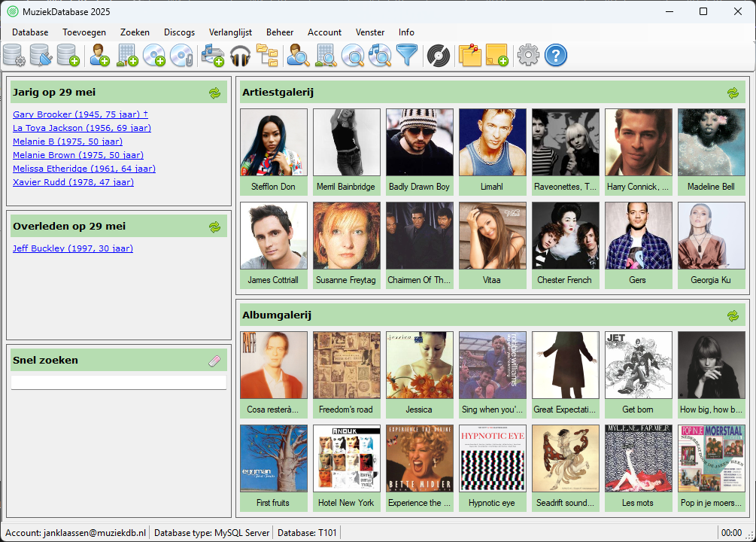Click the Account: janklaassen@muziekdb.nl status text

pos(76,533)
